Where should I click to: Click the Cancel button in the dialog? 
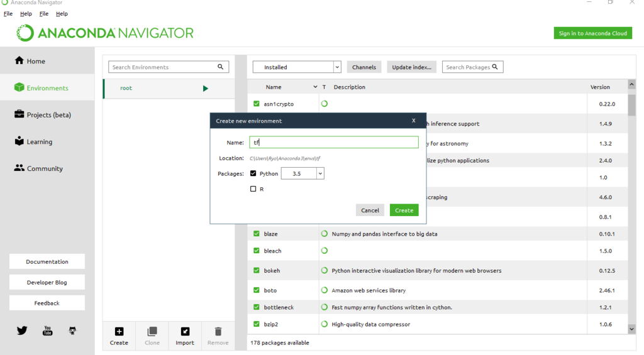click(370, 210)
